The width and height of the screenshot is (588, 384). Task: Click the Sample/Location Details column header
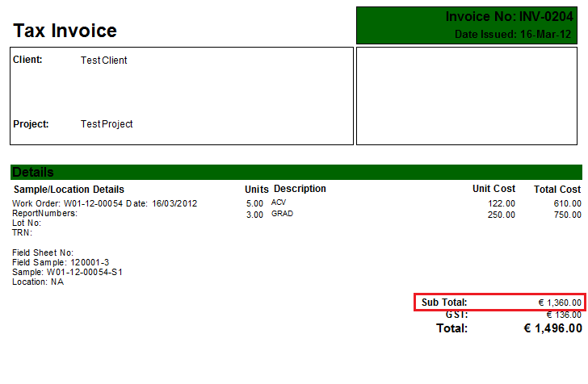click(69, 190)
